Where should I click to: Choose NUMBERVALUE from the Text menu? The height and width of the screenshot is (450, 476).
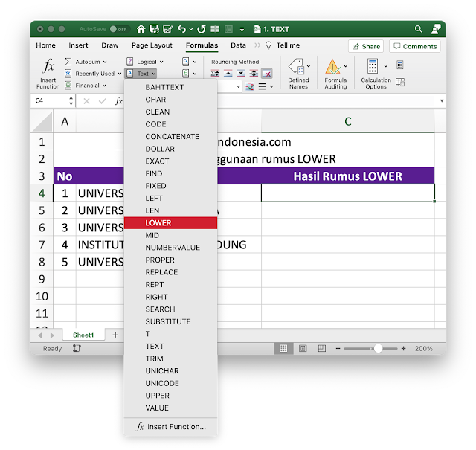pos(170,248)
